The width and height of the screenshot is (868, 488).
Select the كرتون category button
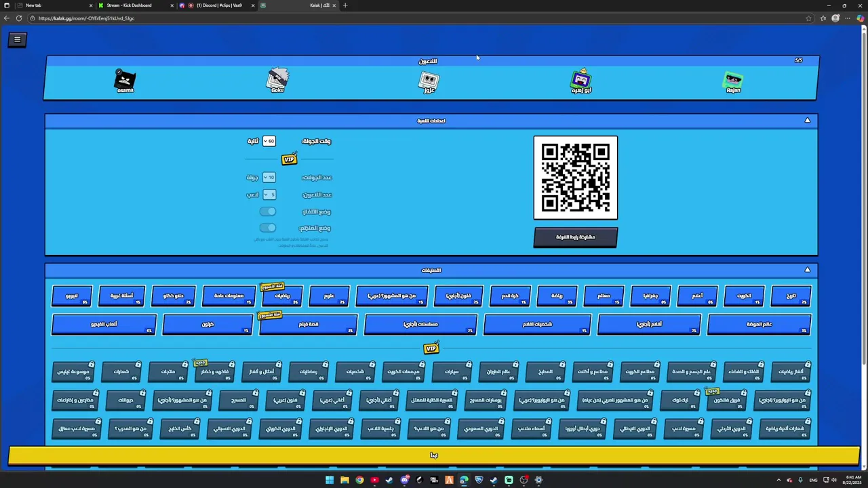point(208,325)
